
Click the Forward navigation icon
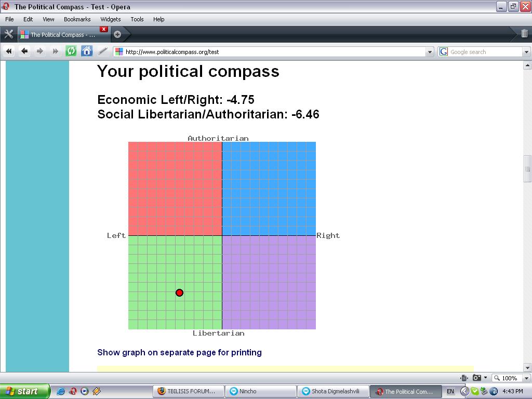pyautogui.click(x=39, y=51)
